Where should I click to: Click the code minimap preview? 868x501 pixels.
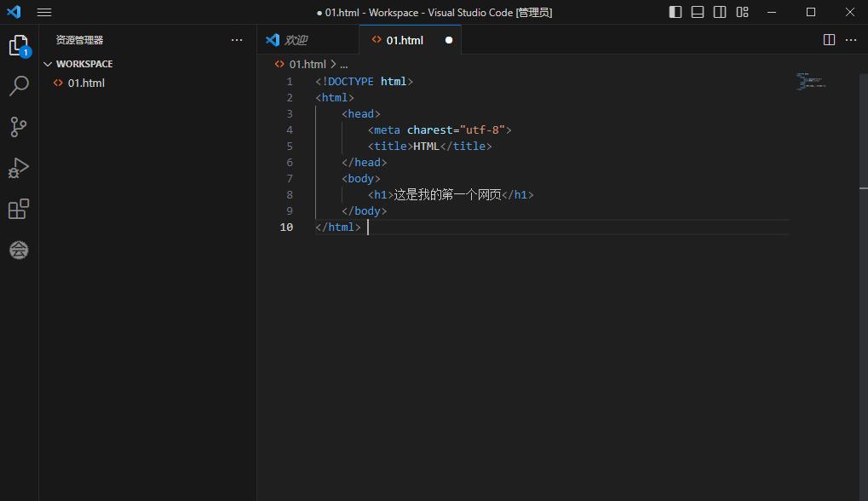tap(808, 82)
